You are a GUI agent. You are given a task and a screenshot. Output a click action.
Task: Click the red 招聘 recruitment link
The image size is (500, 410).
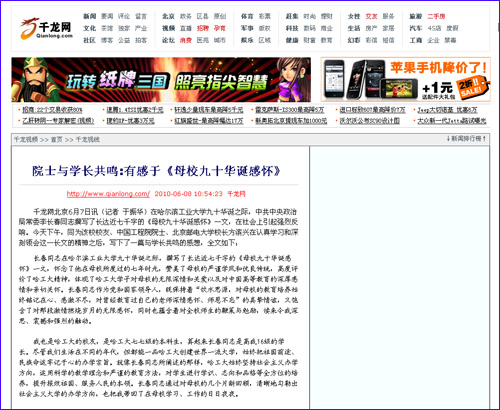(203, 28)
